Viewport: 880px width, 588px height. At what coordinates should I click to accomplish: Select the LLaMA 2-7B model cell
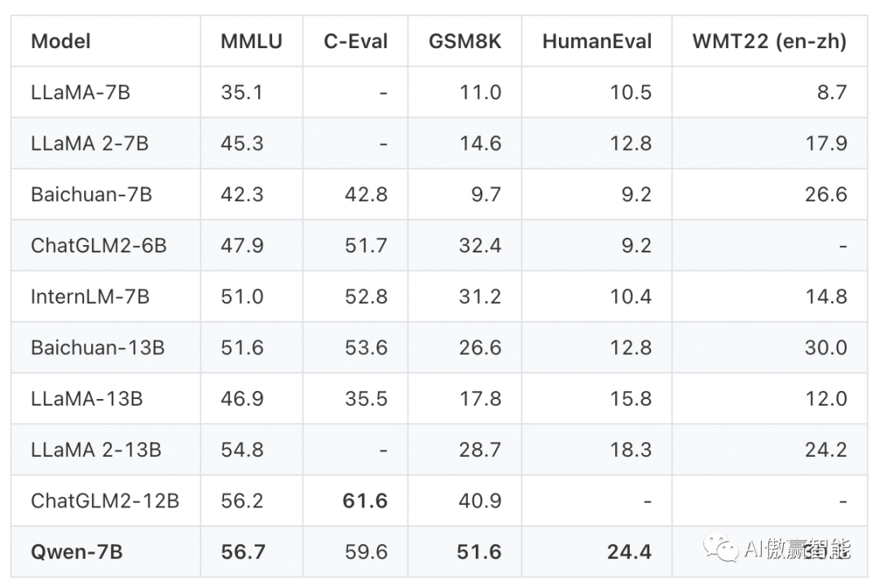click(x=90, y=143)
